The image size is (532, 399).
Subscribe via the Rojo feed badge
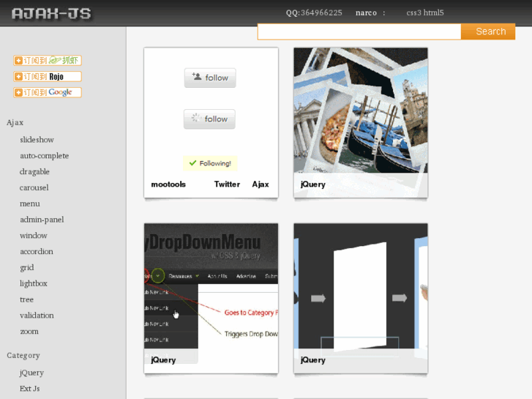(48, 76)
